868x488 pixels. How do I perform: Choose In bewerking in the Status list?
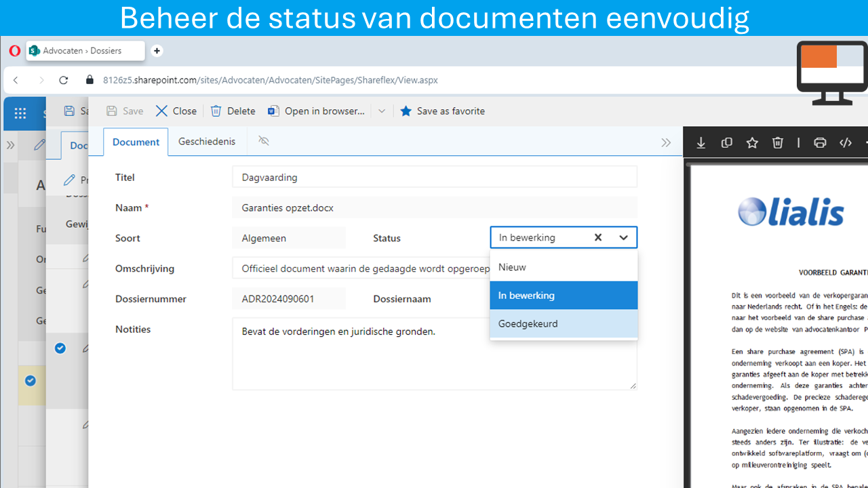coord(564,296)
